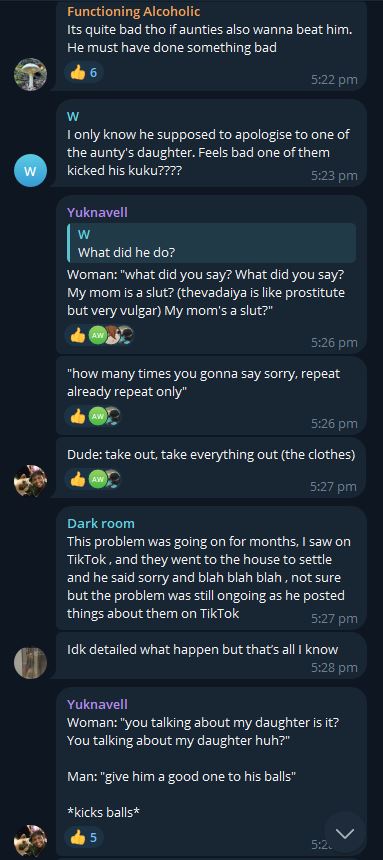Open quoted reply "What did he do?"
This screenshot has width=383, height=860.
(211, 243)
